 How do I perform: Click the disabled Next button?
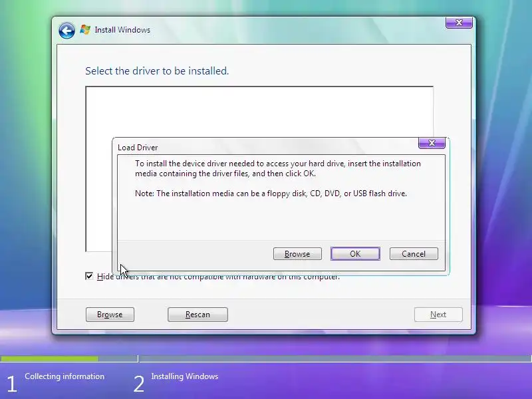click(x=438, y=315)
